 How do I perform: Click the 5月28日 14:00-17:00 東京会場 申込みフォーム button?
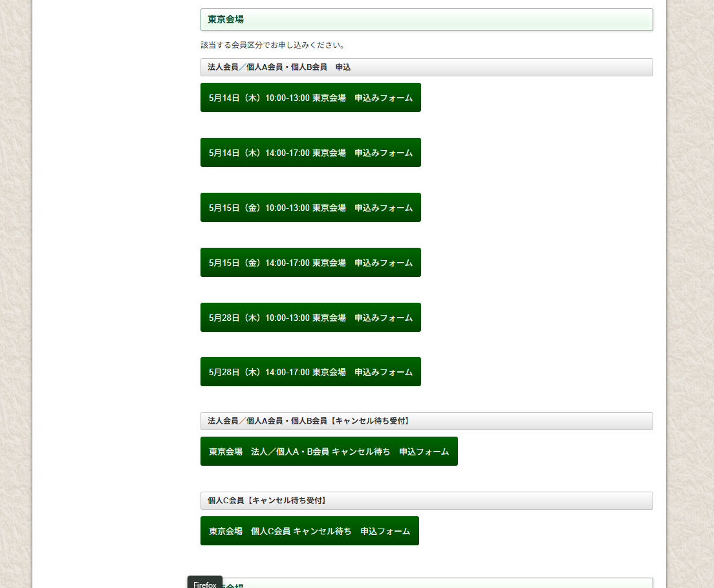[x=310, y=372]
